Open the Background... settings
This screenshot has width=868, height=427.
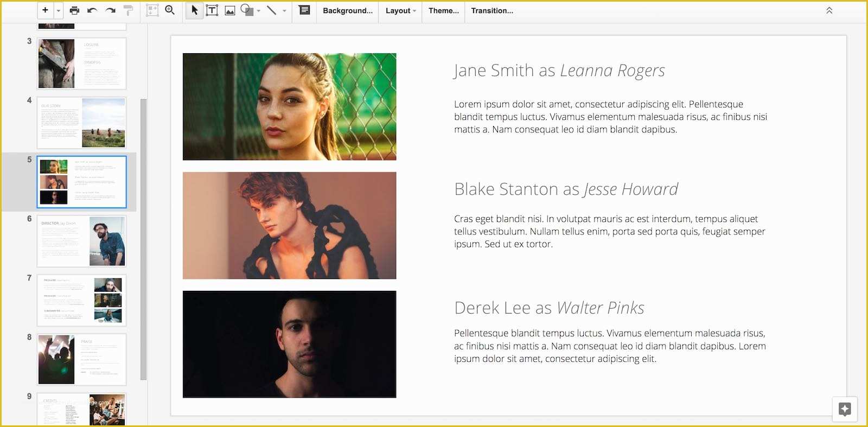click(x=348, y=11)
